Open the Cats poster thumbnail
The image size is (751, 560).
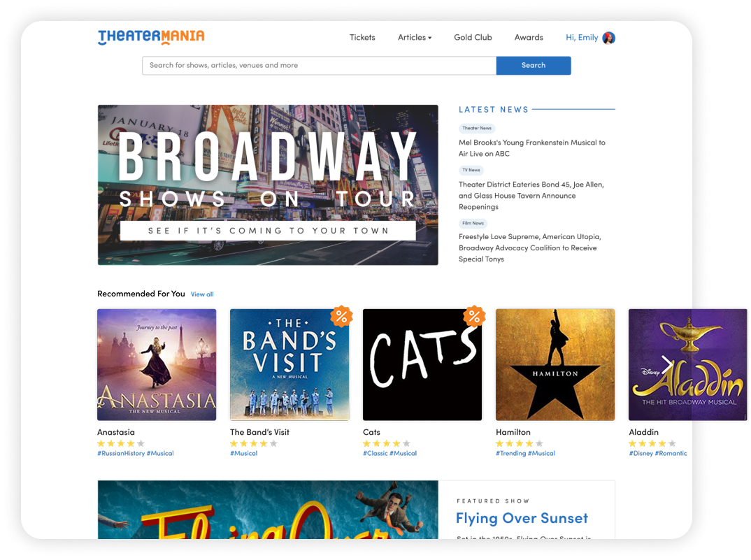[422, 364]
